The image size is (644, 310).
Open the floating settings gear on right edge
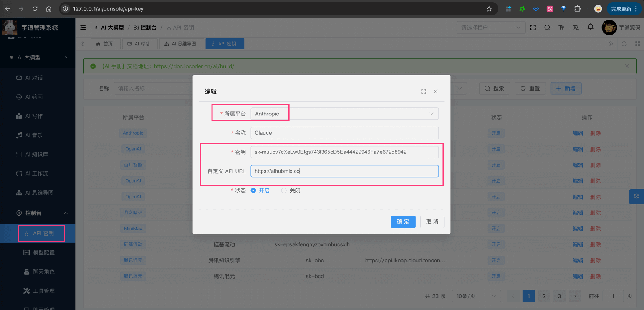point(636,196)
